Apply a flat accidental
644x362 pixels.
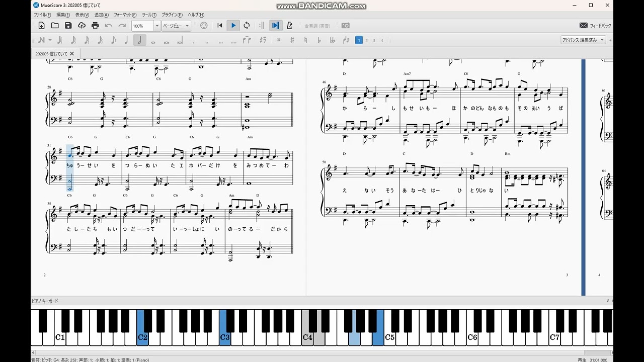tap(319, 40)
